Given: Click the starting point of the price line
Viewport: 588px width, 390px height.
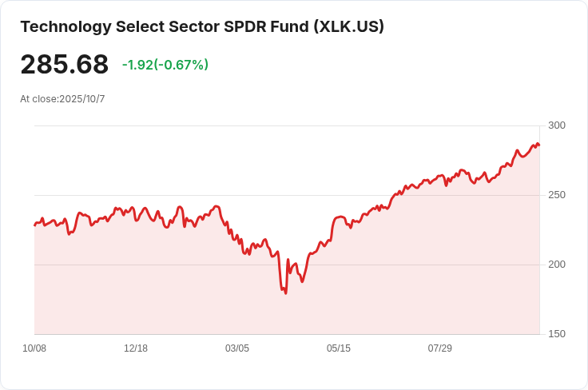Looking at the screenshot, I should tap(34, 225).
